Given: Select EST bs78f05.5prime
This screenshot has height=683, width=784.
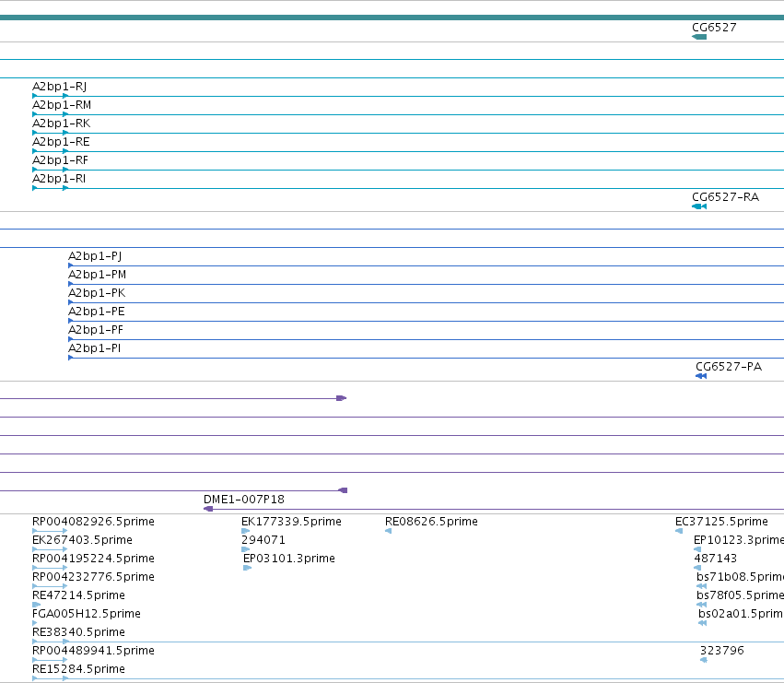Looking at the screenshot, I should point(740,595).
